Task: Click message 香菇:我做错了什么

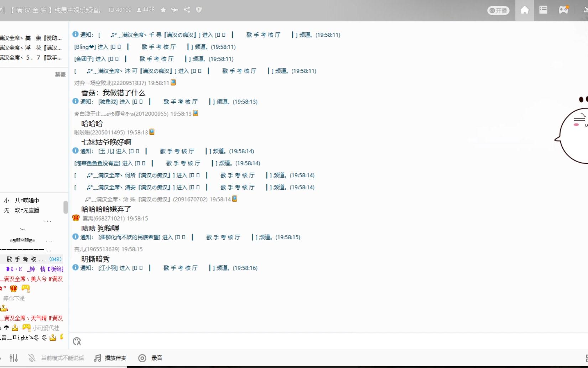Action: 113,93
